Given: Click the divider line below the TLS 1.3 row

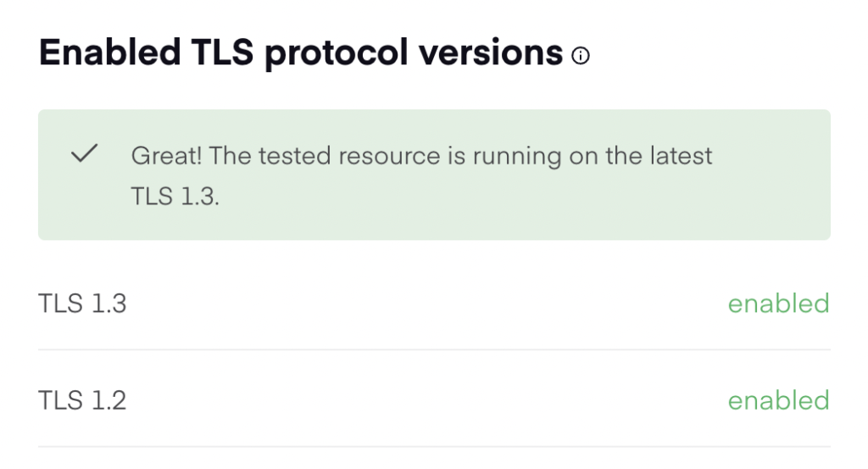Looking at the screenshot, I should click(434, 349).
